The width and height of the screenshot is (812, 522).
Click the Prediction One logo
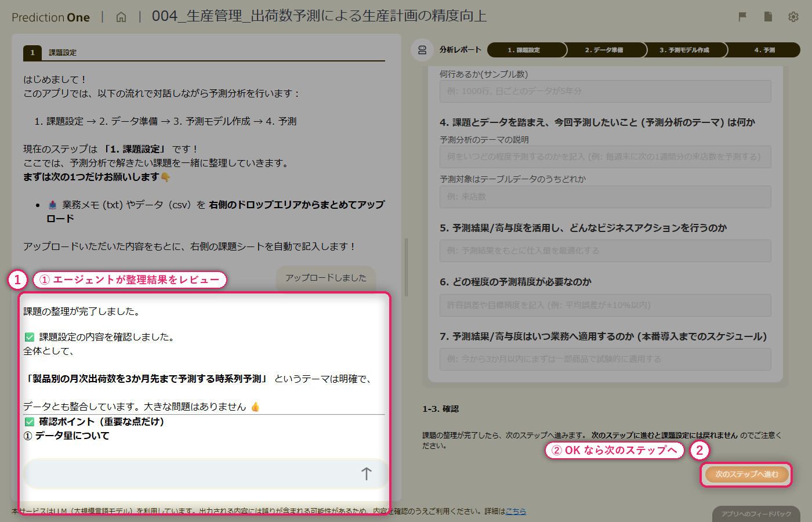(x=50, y=17)
